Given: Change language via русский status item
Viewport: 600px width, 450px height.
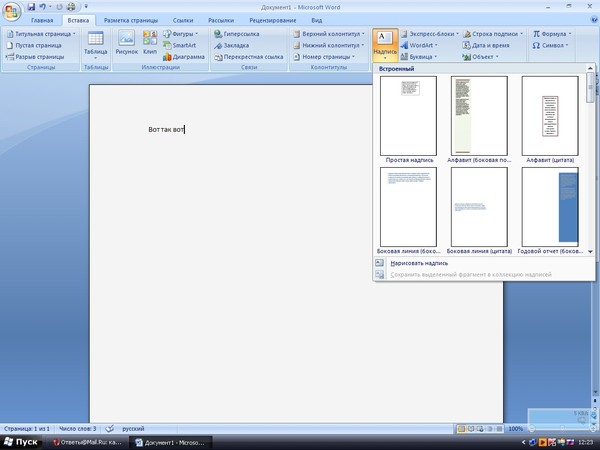Looking at the screenshot, I should tap(133, 429).
